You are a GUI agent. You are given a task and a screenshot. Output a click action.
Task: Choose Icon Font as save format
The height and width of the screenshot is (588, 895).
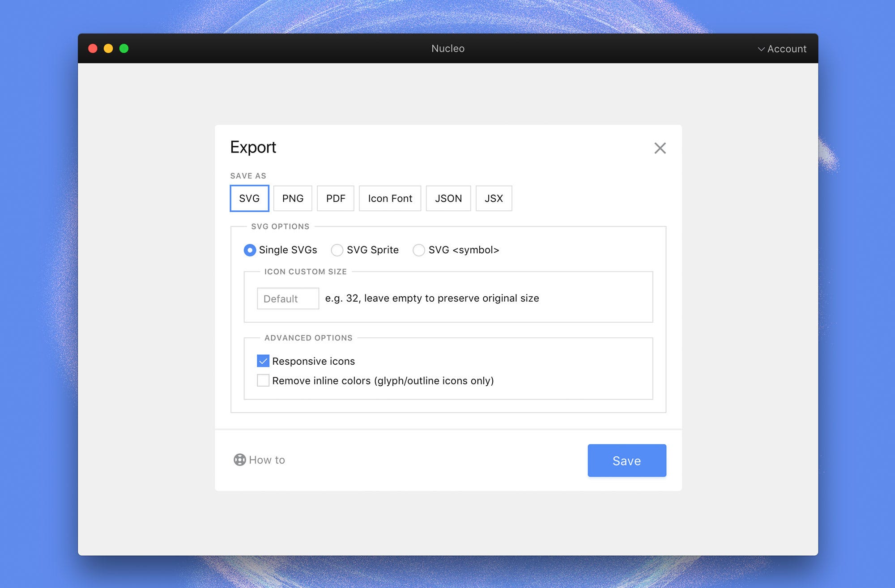(x=390, y=198)
